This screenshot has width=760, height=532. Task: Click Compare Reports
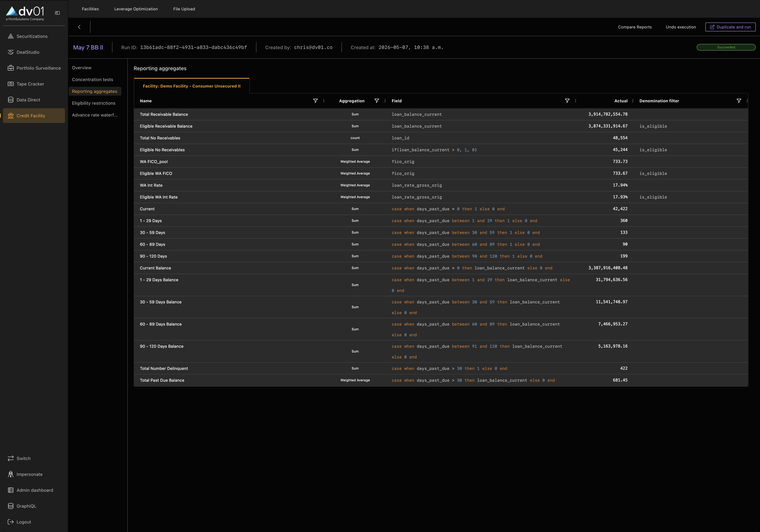tap(634, 27)
